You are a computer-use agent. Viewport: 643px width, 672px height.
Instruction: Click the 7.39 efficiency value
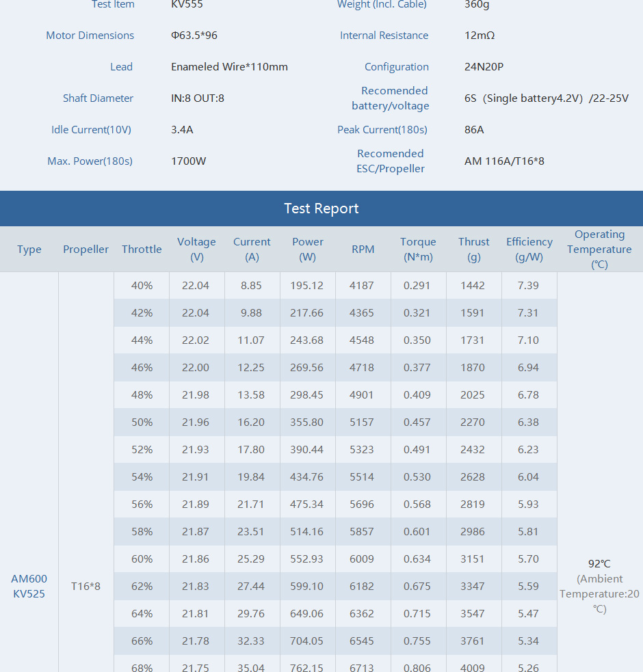528,286
